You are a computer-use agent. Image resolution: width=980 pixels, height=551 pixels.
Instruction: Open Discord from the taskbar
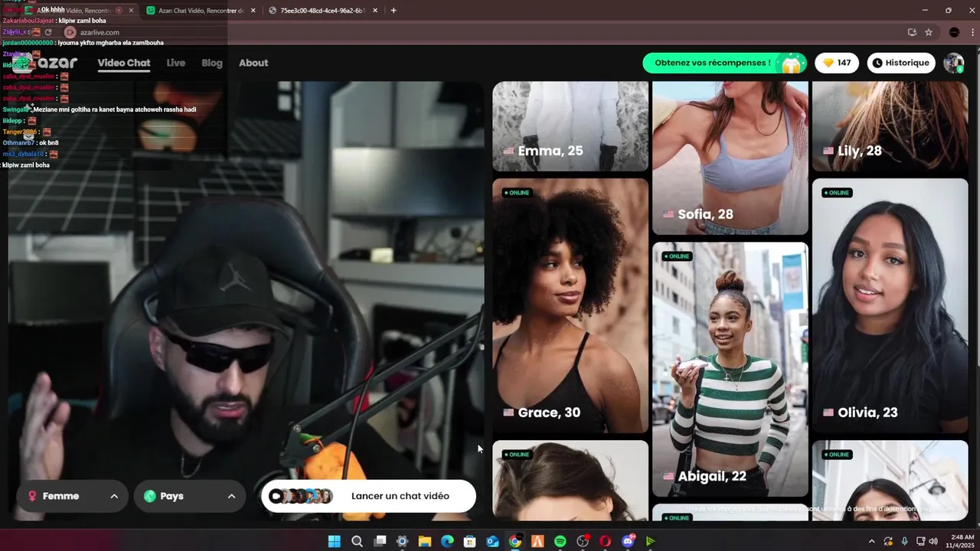628,541
